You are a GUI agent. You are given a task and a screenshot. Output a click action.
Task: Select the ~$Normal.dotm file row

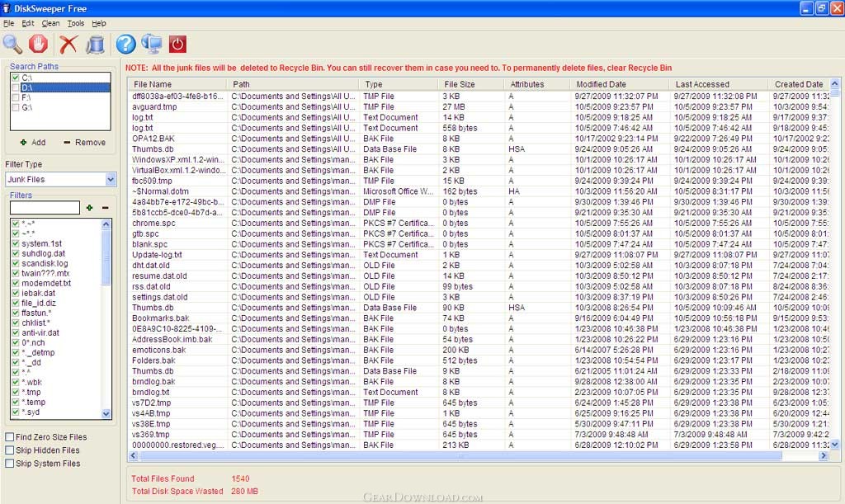(479, 191)
